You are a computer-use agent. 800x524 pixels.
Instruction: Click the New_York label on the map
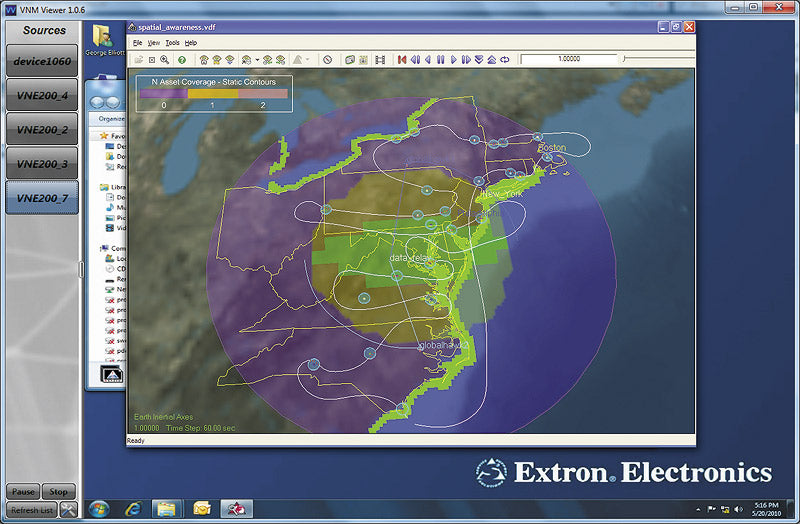(x=502, y=194)
